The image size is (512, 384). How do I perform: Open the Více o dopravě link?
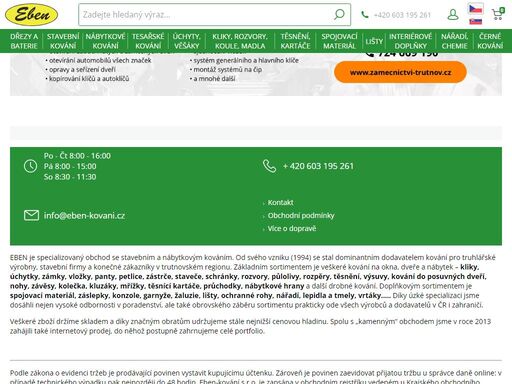point(292,228)
